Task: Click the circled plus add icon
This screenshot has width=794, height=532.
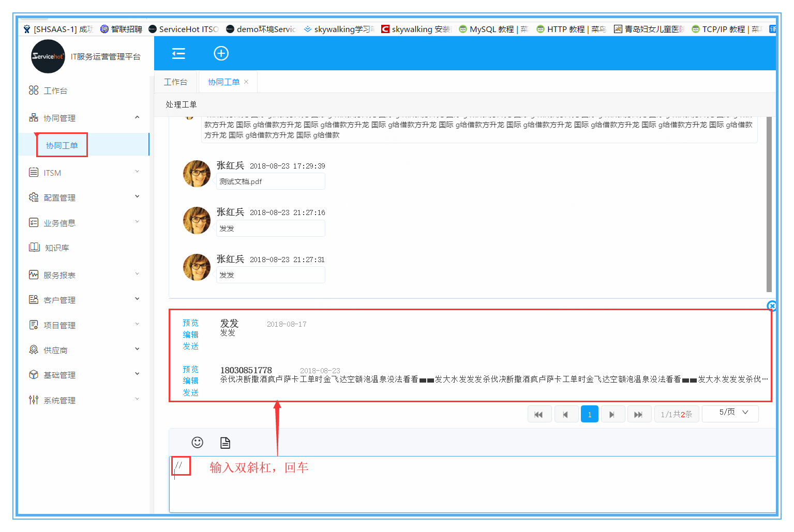Action: (221, 53)
